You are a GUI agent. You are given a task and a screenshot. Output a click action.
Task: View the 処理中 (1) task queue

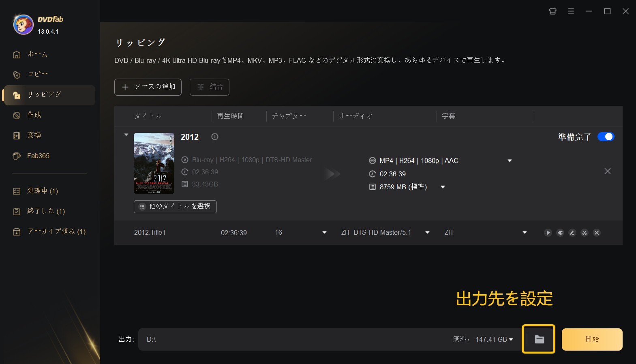click(x=49, y=191)
